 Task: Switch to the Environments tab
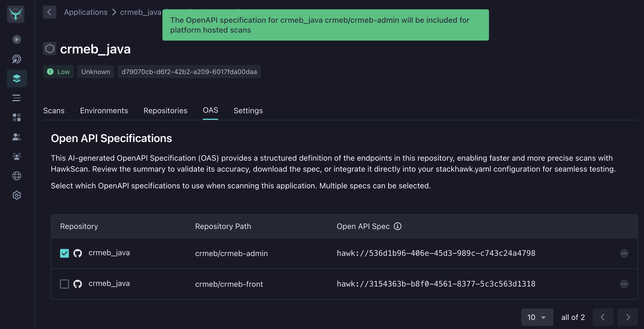[104, 110]
